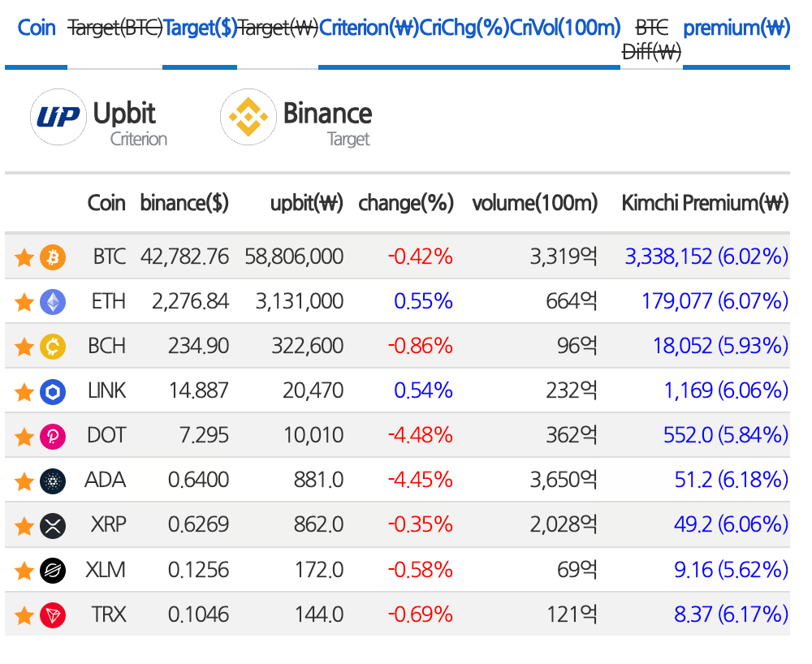Click the Ethereum coin icon

click(x=52, y=300)
